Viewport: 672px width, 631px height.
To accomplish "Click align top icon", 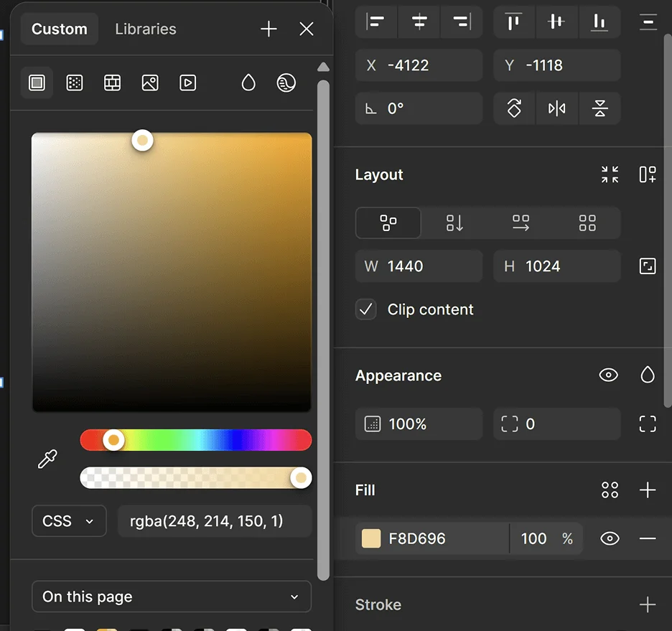I will (513, 22).
